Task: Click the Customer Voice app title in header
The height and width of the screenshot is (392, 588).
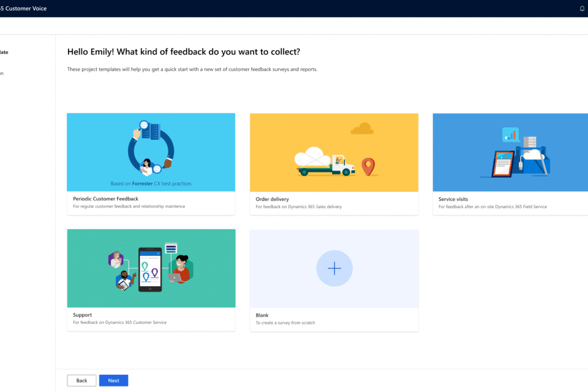Action: pos(23,9)
